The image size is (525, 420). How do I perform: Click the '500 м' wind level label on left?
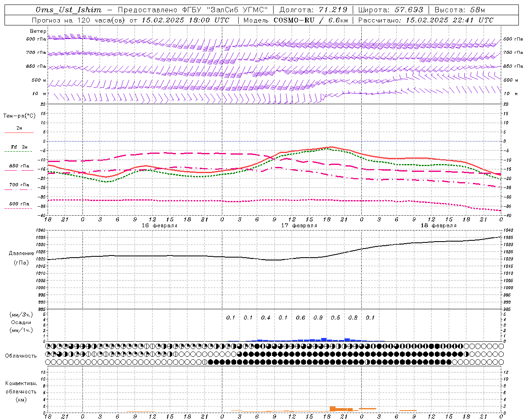point(39,80)
